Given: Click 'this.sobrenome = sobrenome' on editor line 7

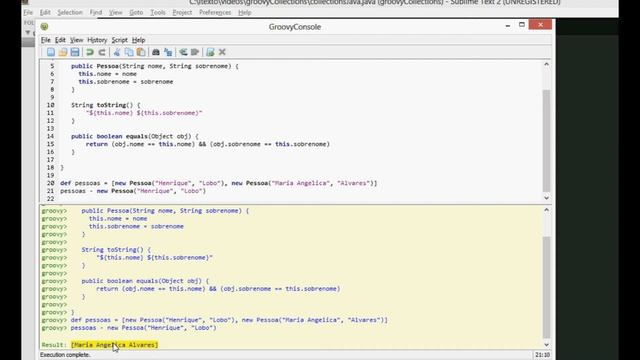Looking at the screenshot, I should coord(126,81).
